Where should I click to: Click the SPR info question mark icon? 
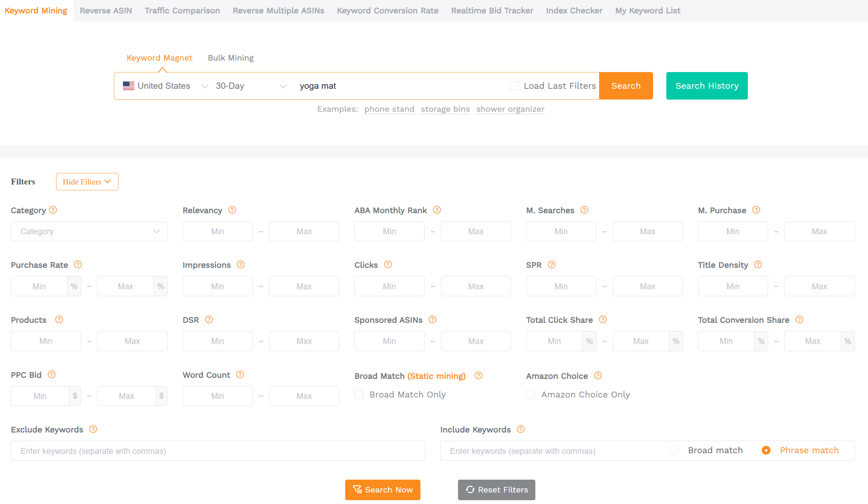pos(551,265)
